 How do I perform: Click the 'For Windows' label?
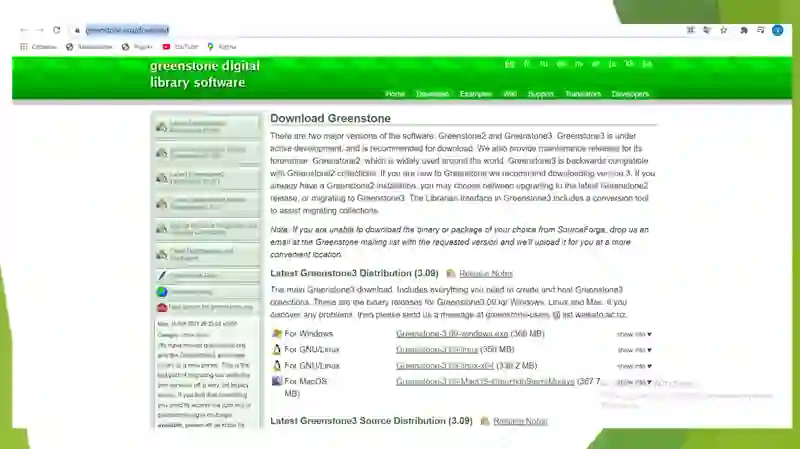click(x=309, y=334)
